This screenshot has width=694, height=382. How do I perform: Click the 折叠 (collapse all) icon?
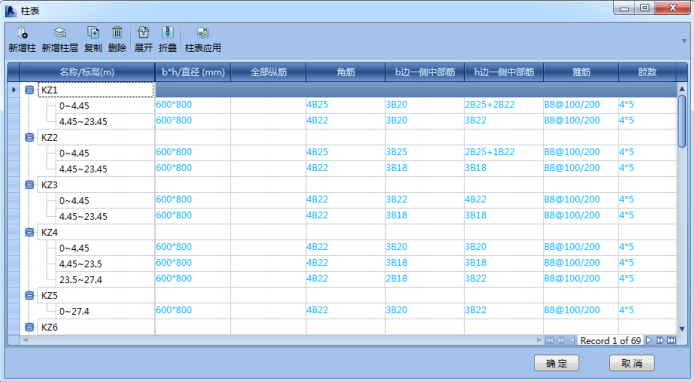click(168, 33)
